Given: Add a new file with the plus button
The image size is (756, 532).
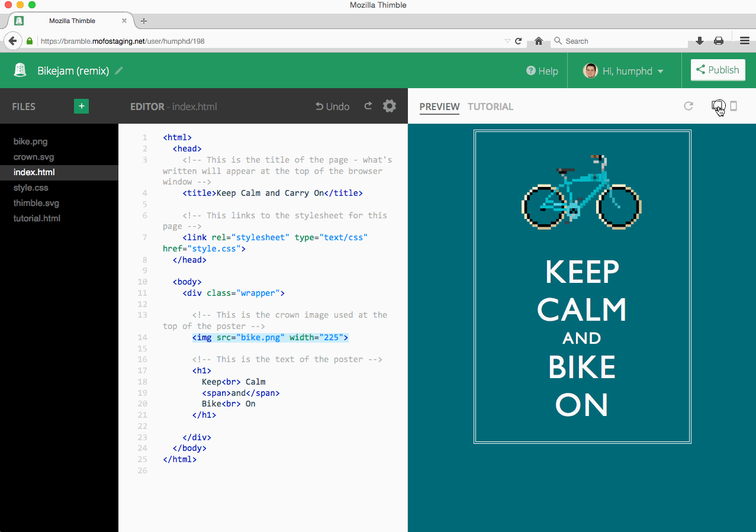Looking at the screenshot, I should tap(82, 106).
